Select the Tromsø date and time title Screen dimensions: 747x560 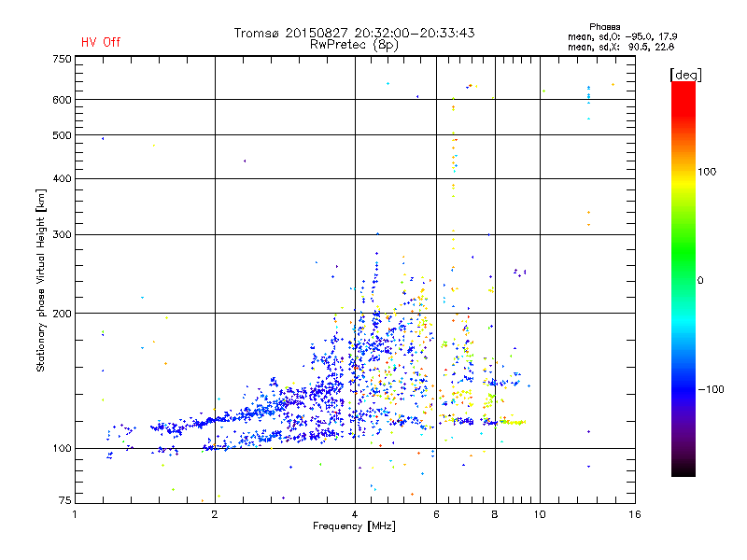pos(354,33)
